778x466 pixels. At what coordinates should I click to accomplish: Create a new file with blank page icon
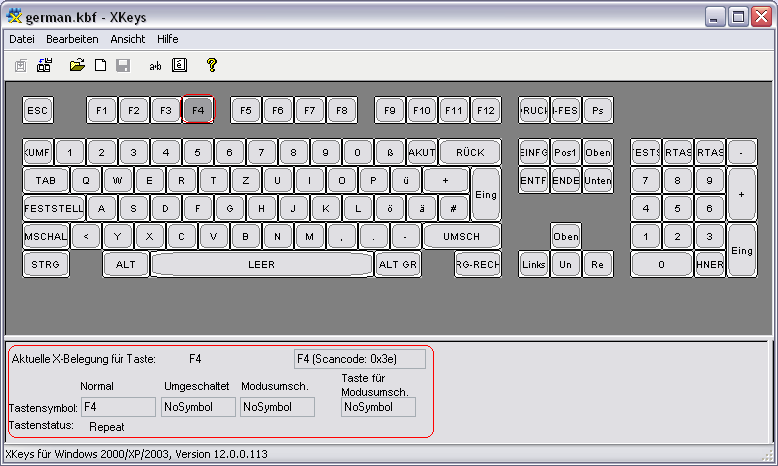click(x=101, y=65)
